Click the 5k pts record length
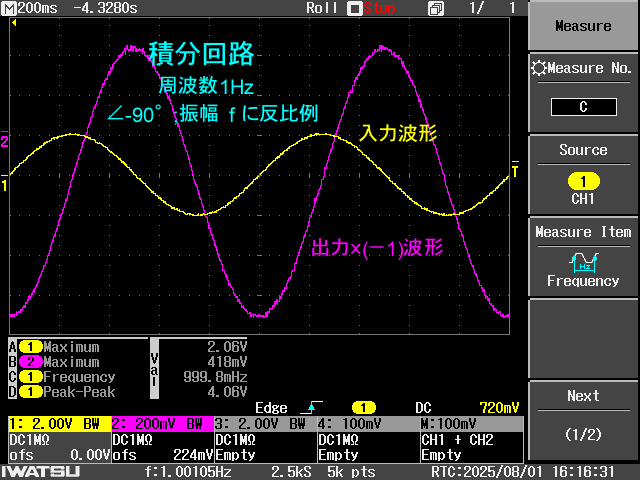This screenshot has height=480, width=640. [x=351, y=472]
